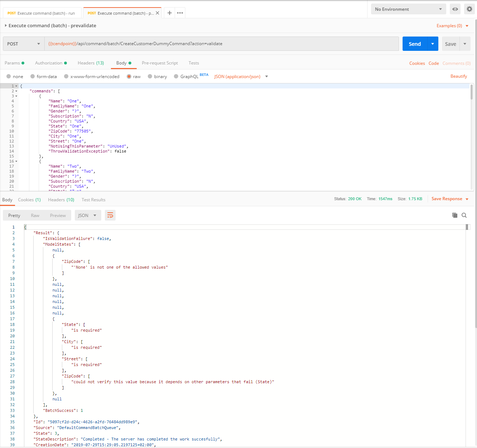The height and width of the screenshot is (448, 477).
Task: Open the JSON response format dropdown
Action: tap(88, 215)
